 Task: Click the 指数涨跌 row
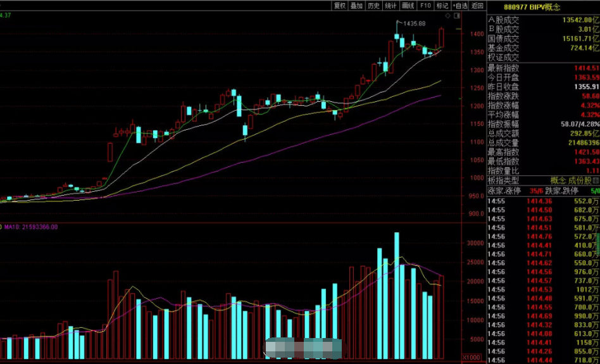(544, 96)
